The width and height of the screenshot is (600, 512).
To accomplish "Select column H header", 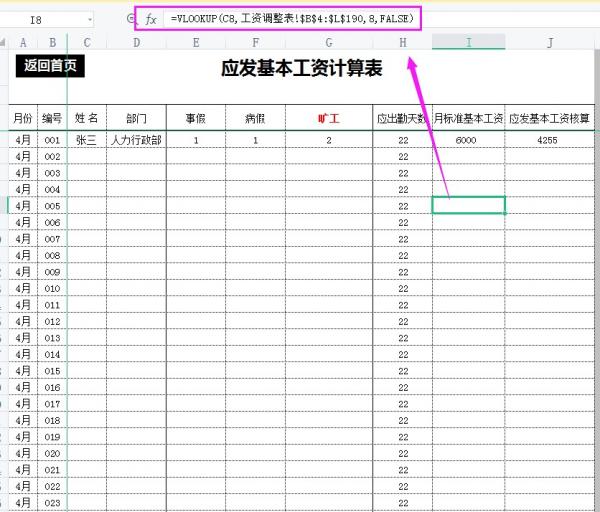I will (403, 42).
